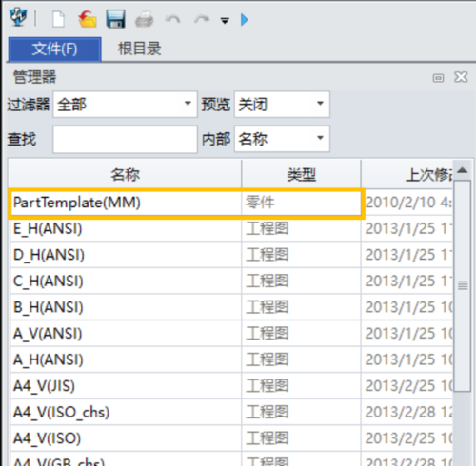Open the 内部 dropdown showing 名称

tap(282, 139)
